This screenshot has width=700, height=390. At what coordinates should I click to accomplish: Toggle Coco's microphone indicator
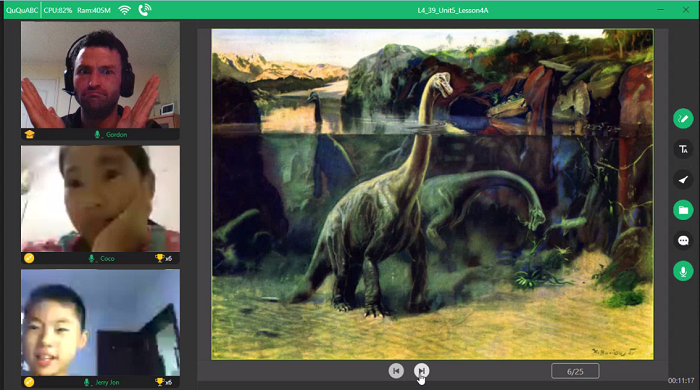(x=91, y=258)
